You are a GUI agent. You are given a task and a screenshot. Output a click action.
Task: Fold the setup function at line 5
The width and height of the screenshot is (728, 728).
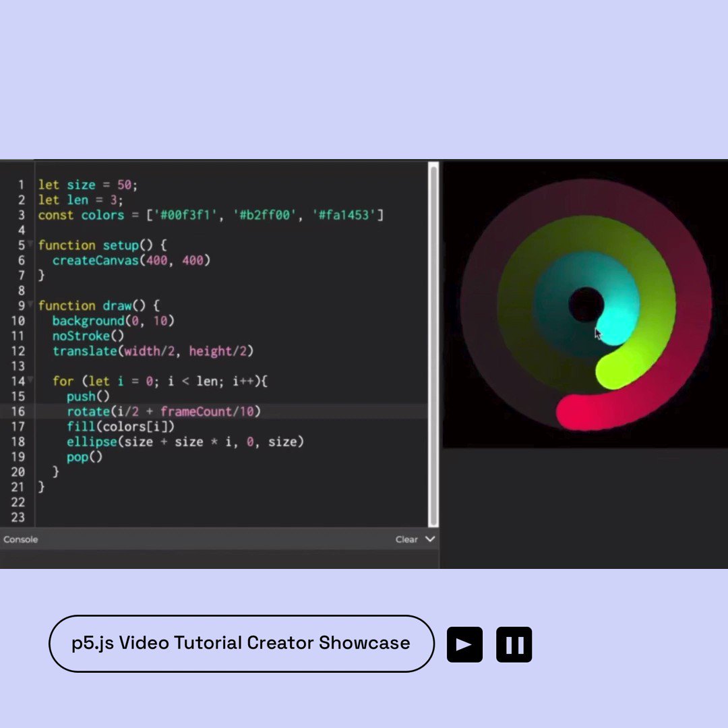[30, 243]
